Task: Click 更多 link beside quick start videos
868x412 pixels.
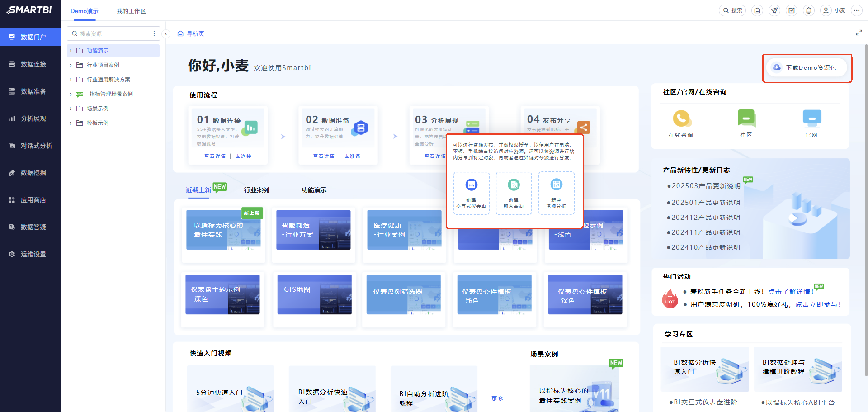Action: [497, 398]
